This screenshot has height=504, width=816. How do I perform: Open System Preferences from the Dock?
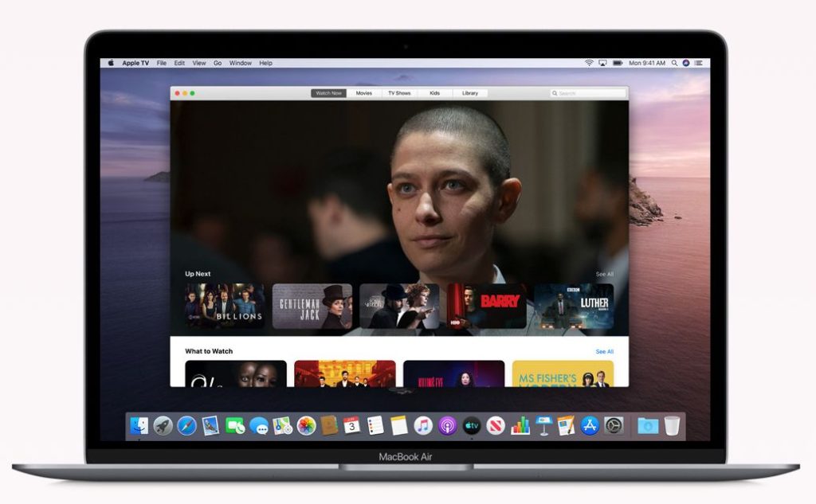[614, 428]
